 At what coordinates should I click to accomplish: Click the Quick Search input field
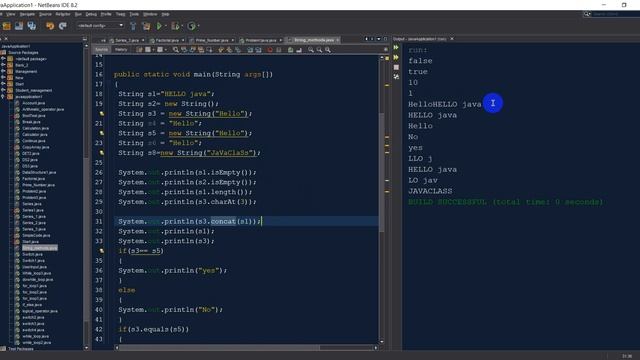tap(616, 14)
